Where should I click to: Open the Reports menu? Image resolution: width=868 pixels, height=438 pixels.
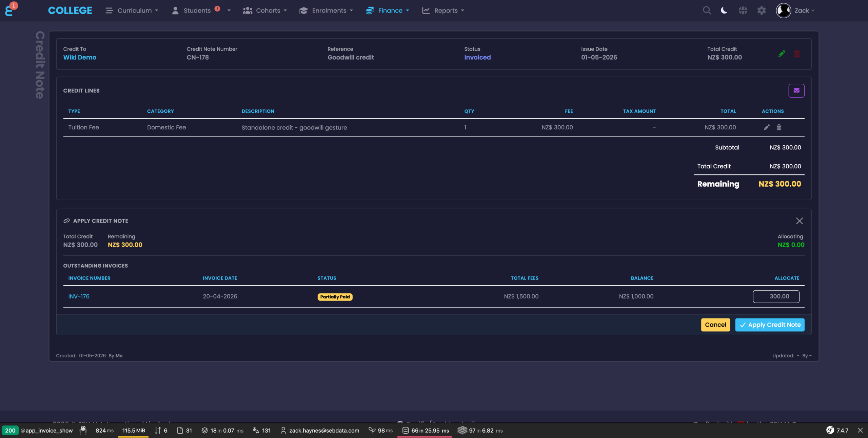click(443, 11)
